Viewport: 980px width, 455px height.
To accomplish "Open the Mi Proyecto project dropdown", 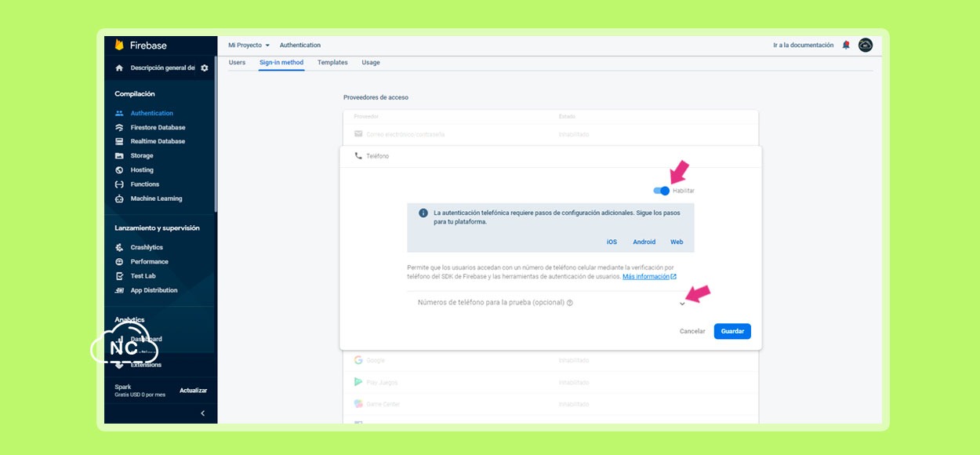I will (249, 45).
